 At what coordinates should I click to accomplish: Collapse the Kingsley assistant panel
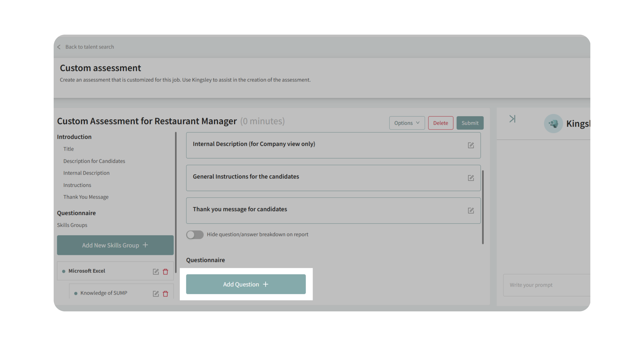click(512, 119)
